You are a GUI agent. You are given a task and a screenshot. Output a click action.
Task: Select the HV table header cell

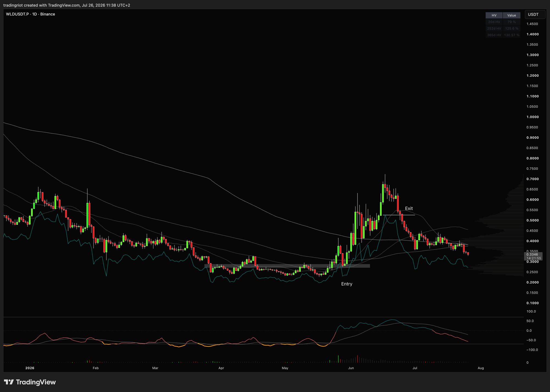pos(494,15)
